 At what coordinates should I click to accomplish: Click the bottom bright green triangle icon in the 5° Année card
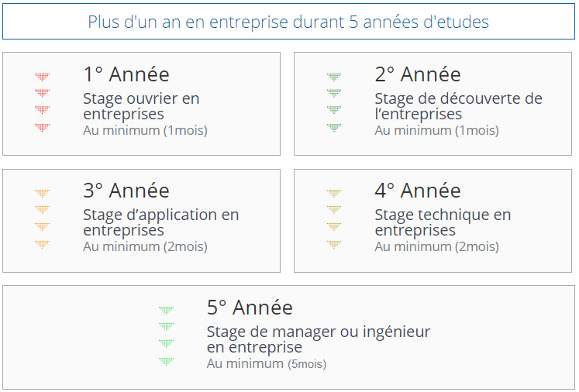pos(166,361)
